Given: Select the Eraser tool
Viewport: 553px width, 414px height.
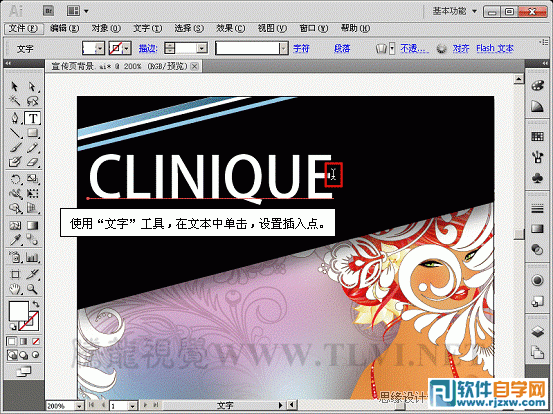Looking at the screenshot, I should coord(32,162).
